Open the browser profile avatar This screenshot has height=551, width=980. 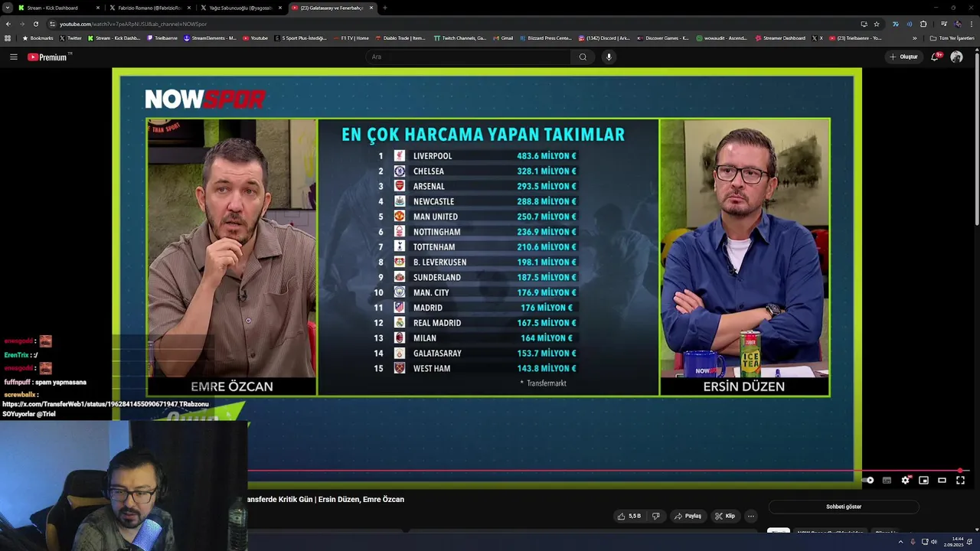pyautogui.click(x=958, y=24)
